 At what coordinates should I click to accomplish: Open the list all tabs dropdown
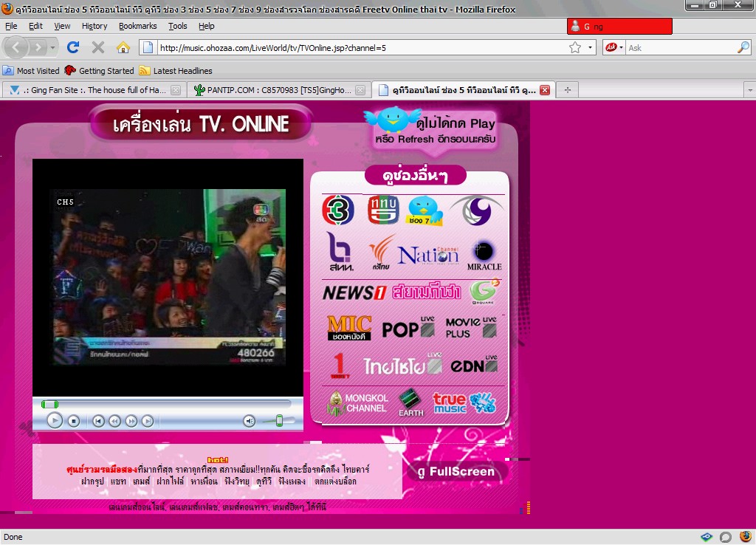[x=750, y=90]
